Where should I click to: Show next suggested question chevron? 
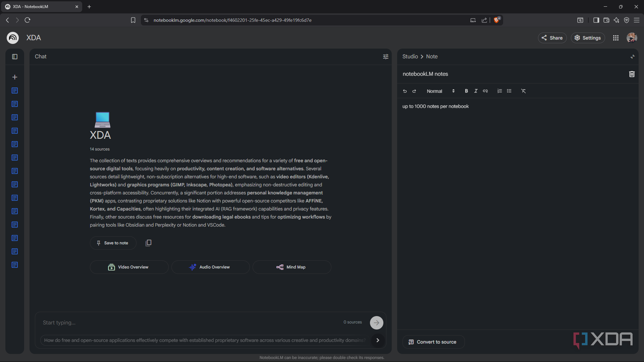[x=378, y=340]
